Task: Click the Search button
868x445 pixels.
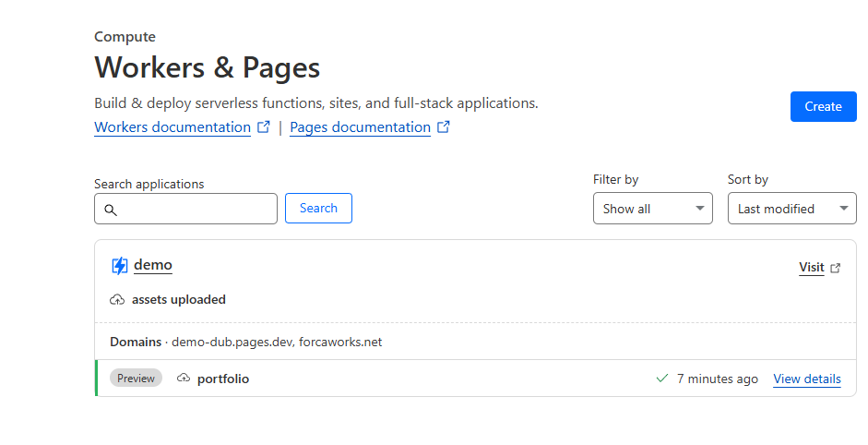Action: point(318,209)
